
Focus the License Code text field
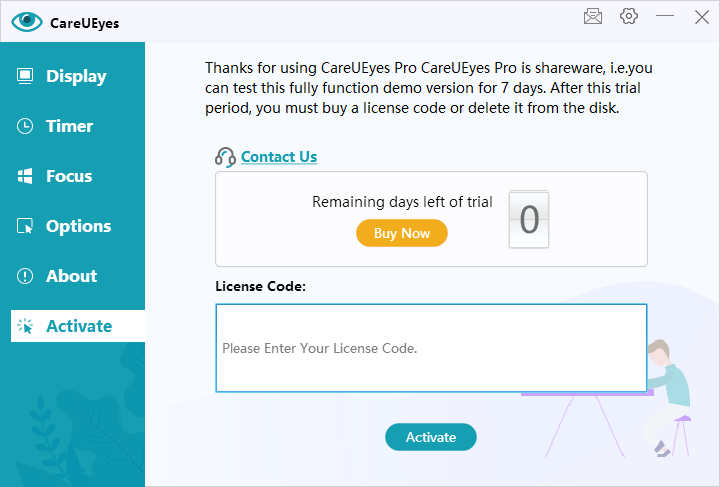tap(431, 348)
